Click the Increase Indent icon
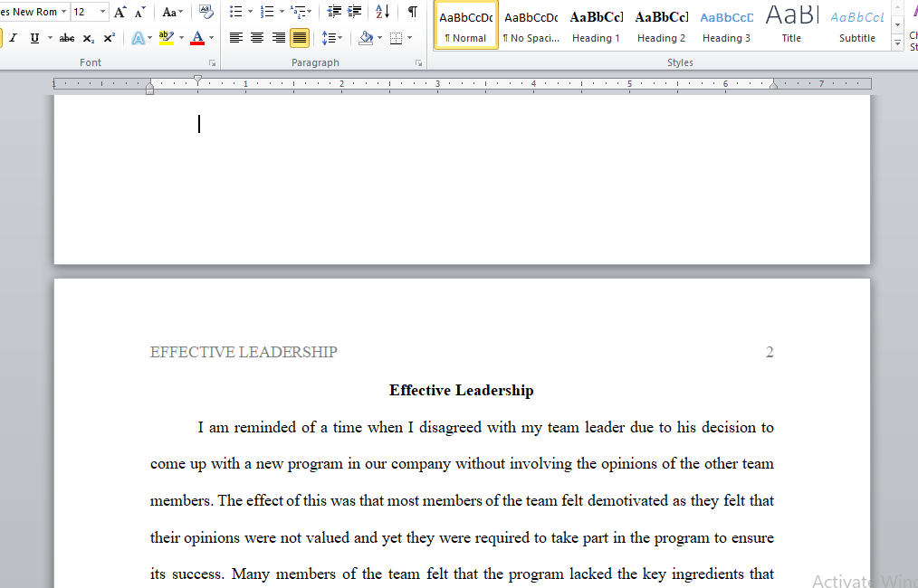Viewport: 918px width, 588px height. tap(354, 12)
